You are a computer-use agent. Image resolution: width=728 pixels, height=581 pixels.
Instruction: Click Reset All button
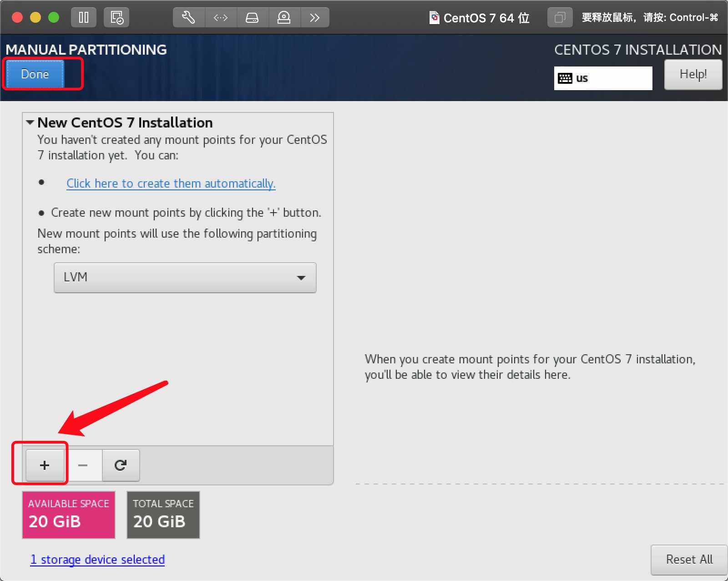[689, 560]
